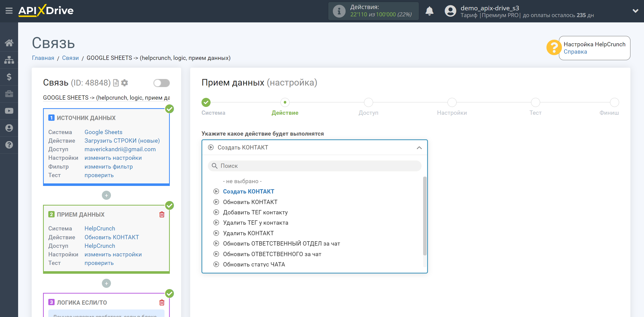This screenshot has height=317, width=644.
Task: Expand the account menu chevron
Action: [635, 11]
